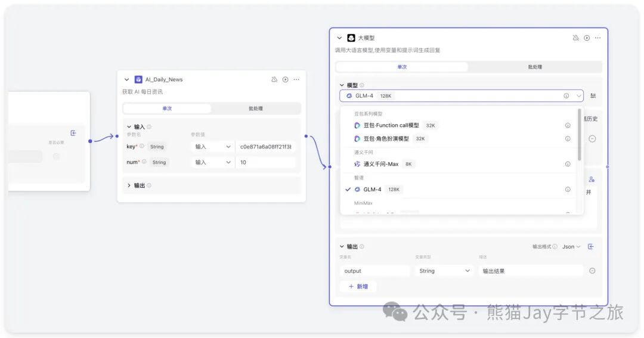
Task: View info for GLM-4 in the list
Action: coord(568,190)
